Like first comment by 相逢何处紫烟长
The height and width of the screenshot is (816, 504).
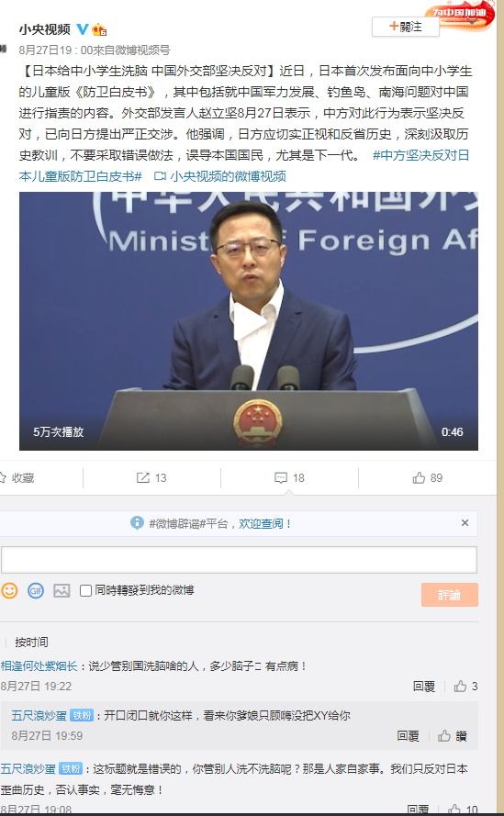[x=460, y=687]
